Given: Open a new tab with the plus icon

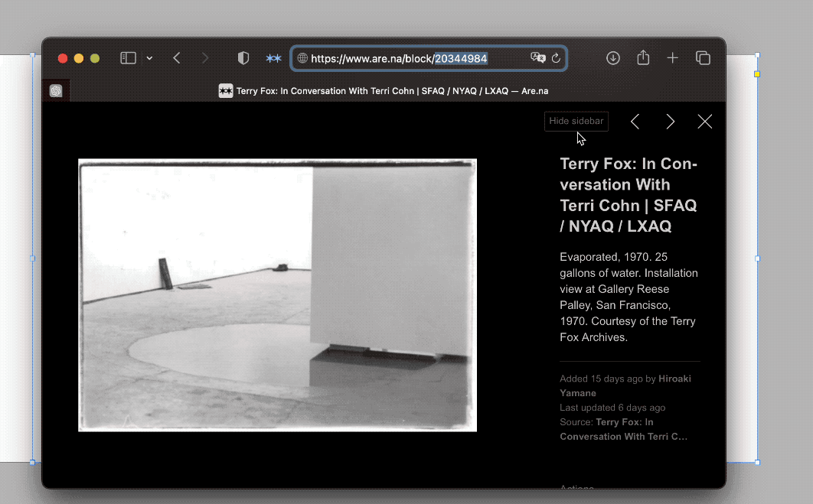Looking at the screenshot, I should 672,58.
